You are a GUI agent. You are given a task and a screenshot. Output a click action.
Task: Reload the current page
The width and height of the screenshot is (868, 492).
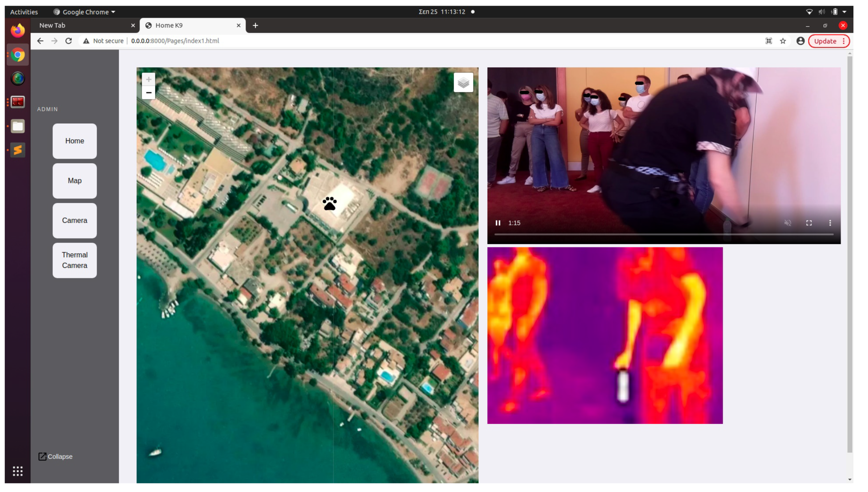pos(69,41)
